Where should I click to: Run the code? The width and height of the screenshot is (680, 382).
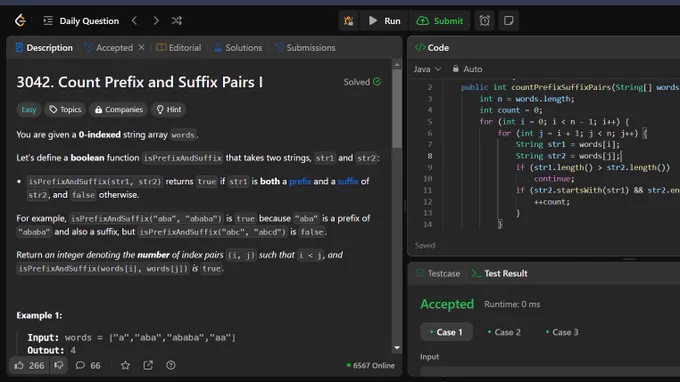[384, 21]
